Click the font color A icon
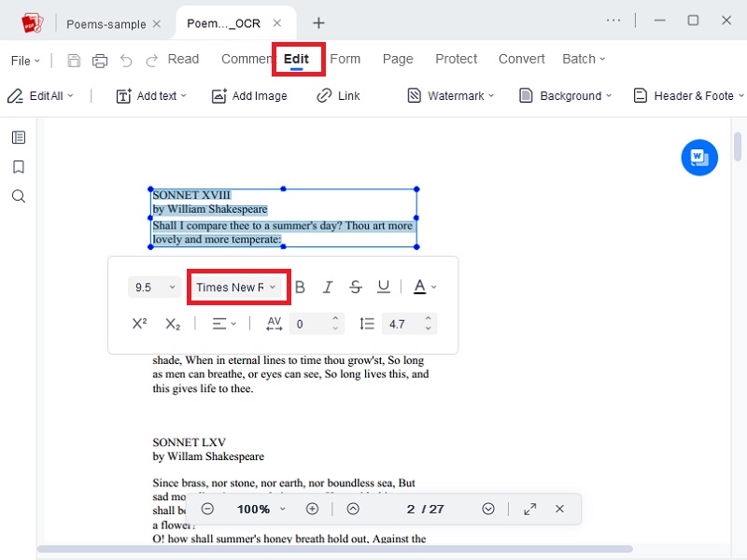Viewport: 747px width, 560px height. pos(419,287)
